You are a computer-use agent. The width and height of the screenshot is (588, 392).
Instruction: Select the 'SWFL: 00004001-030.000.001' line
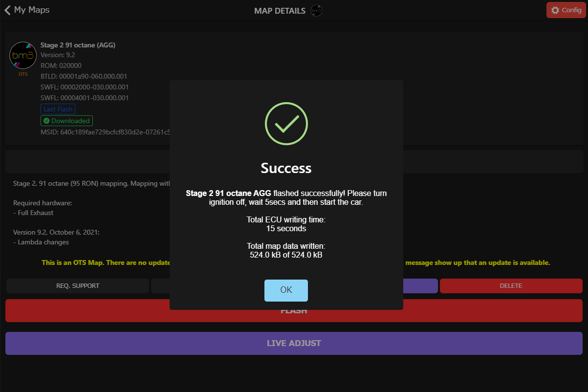(x=85, y=98)
